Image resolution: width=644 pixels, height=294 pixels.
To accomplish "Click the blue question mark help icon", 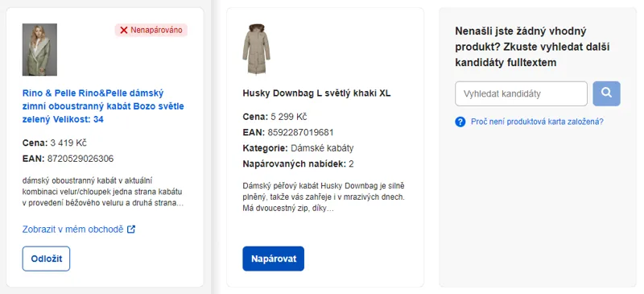I will pos(460,122).
